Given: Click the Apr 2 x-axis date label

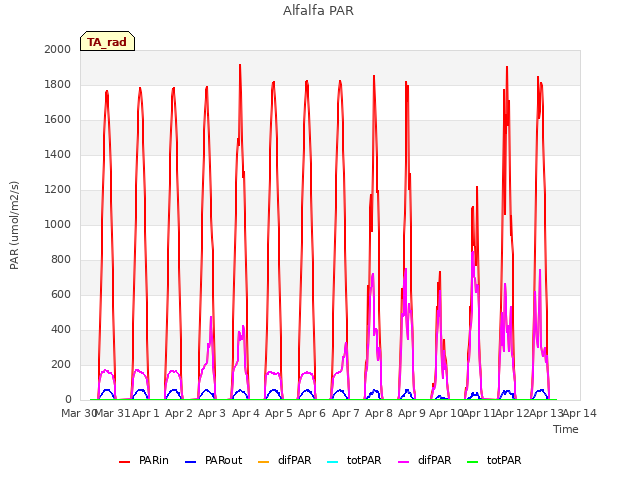Looking at the screenshot, I should 179,413.
